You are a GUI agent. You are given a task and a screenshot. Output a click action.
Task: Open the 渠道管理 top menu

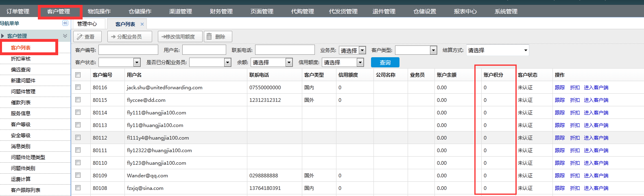(181, 11)
